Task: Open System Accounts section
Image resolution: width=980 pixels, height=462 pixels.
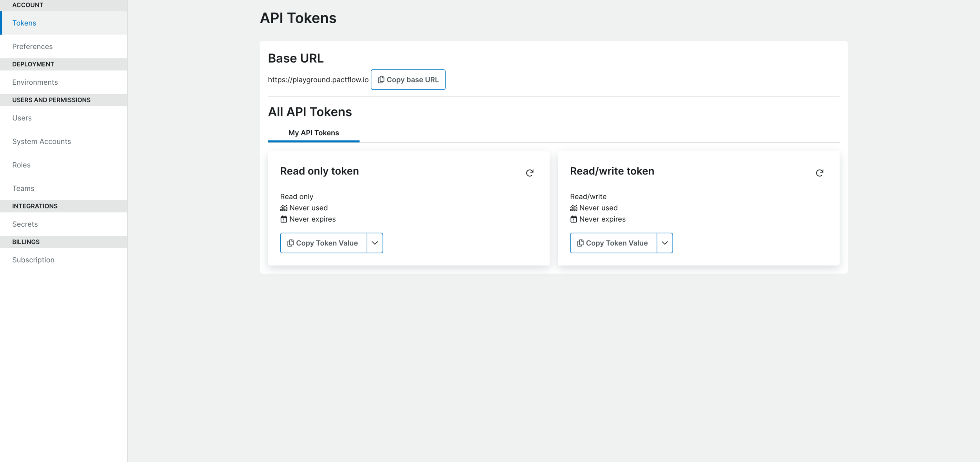Action: 42,142
